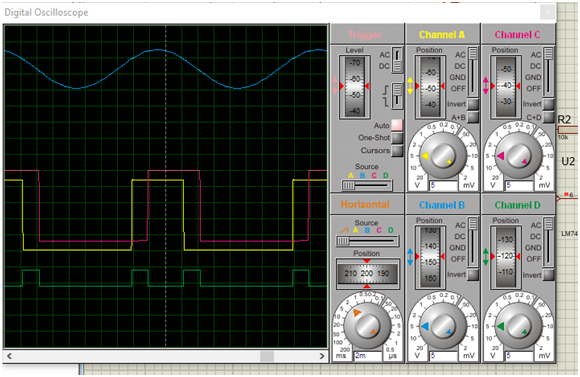Click Channel C magenta position arrows
The width and height of the screenshot is (580, 377).
(x=486, y=85)
